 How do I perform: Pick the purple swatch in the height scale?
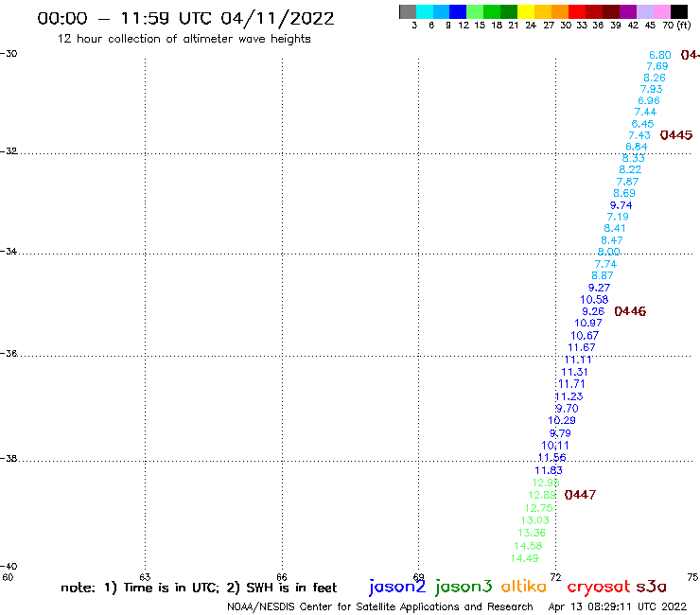[x=628, y=11]
